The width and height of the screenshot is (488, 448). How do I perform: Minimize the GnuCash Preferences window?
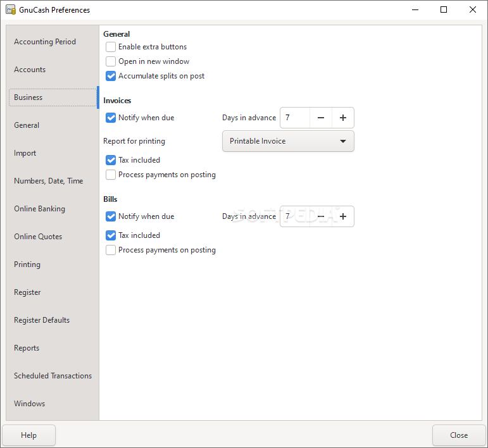[x=415, y=9]
